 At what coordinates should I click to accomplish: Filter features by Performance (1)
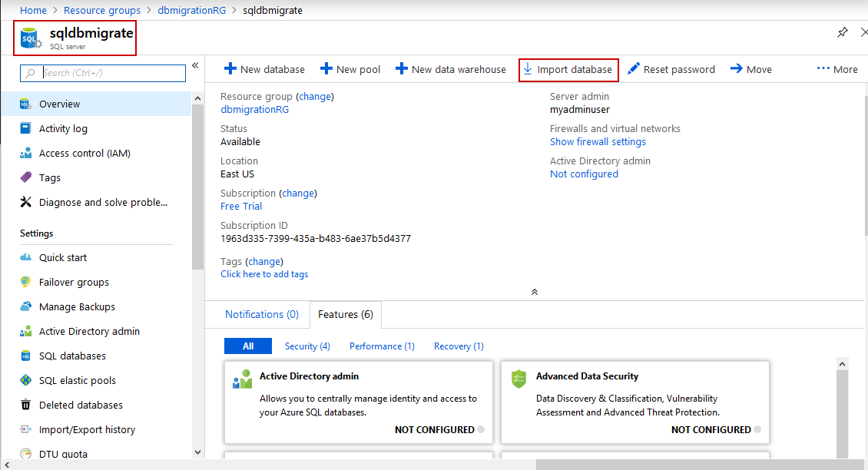(x=382, y=346)
